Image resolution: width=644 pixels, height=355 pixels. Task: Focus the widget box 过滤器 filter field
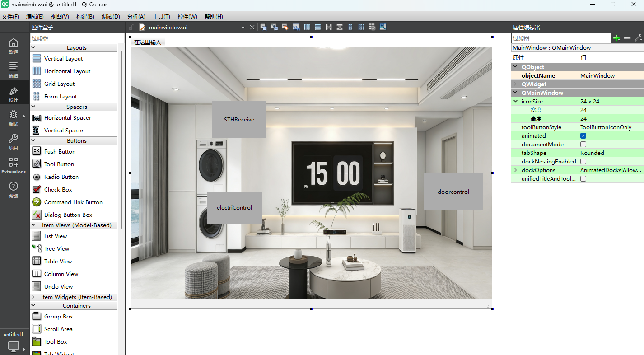pyautogui.click(x=77, y=38)
